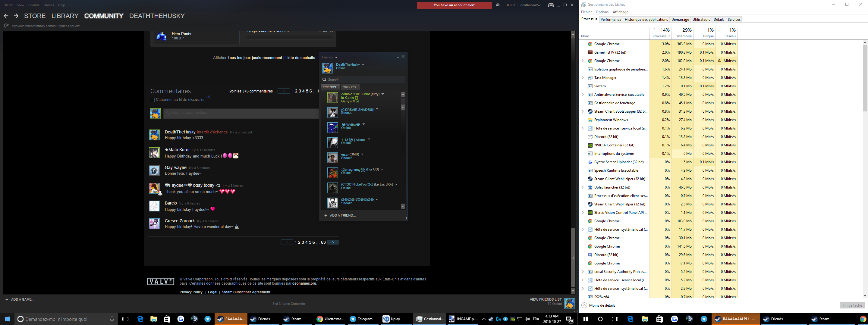Click Cortana search box Demandez-moi n'importe quoi
The width and height of the screenshot is (868, 325).
(x=66, y=319)
